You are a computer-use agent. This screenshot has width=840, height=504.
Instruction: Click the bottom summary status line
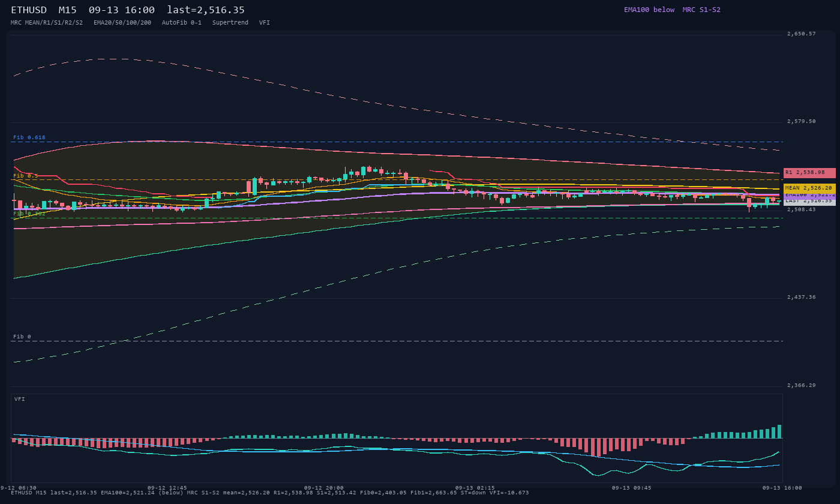point(270,493)
